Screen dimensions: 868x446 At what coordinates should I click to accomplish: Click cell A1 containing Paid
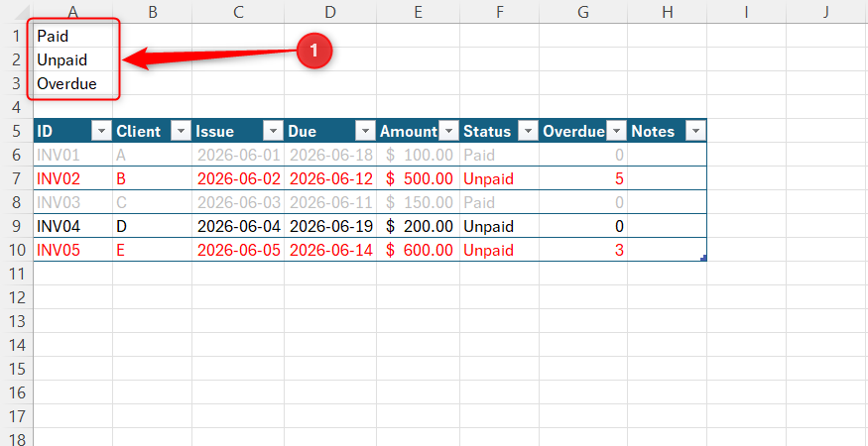tap(73, 36)
